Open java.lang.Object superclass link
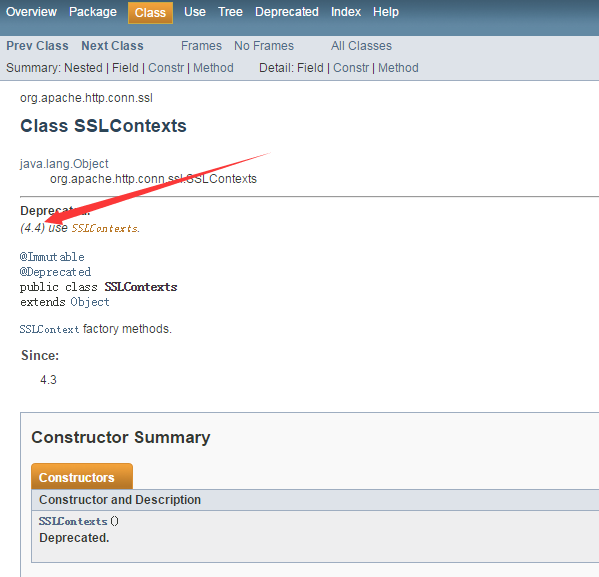Image resolution: width=599 pixels, height=577 pixels. tap(64, 164)
